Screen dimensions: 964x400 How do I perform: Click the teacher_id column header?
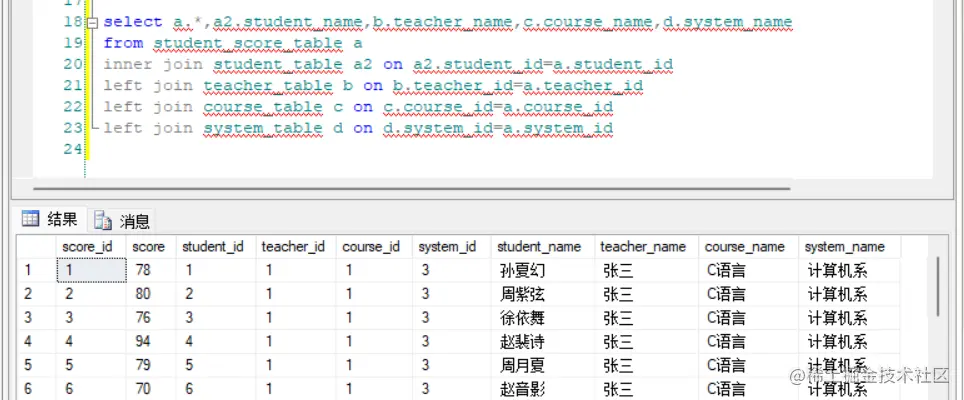296,247
